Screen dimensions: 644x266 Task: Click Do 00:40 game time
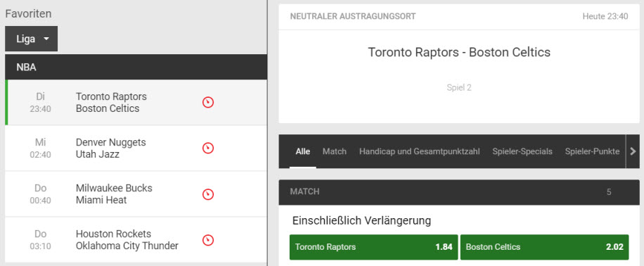point(40,194)
